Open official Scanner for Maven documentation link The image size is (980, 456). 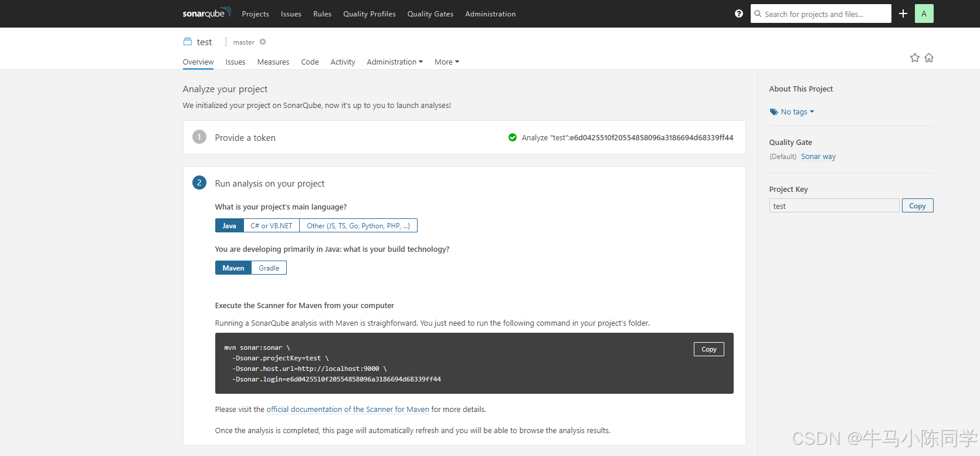pos(348,410)
